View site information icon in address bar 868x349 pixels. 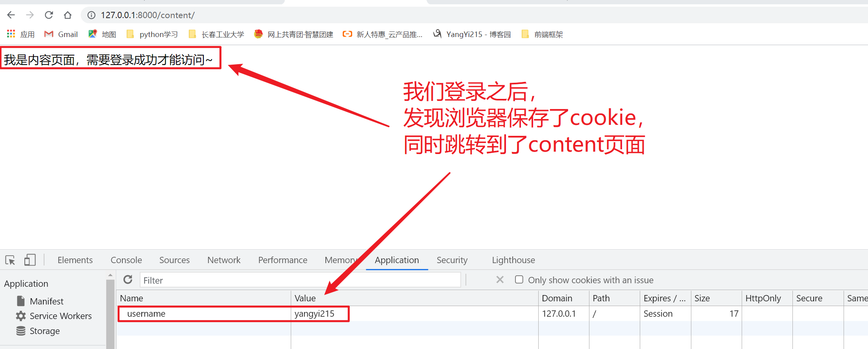pyautogui.click(x=91, y=15)
